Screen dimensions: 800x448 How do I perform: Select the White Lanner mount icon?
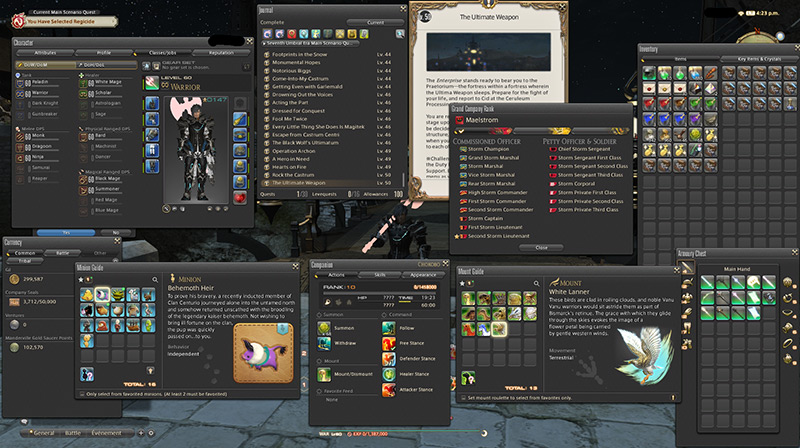click(498, 329)
